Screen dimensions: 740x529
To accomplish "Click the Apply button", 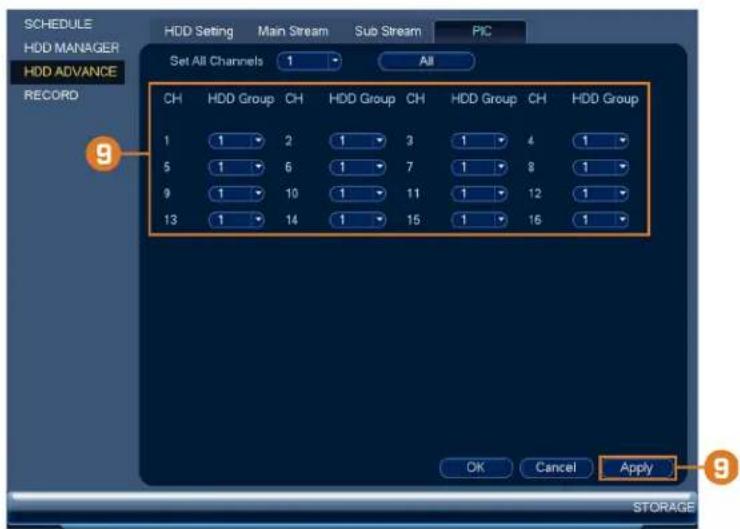I will click(x=637, y=468).
